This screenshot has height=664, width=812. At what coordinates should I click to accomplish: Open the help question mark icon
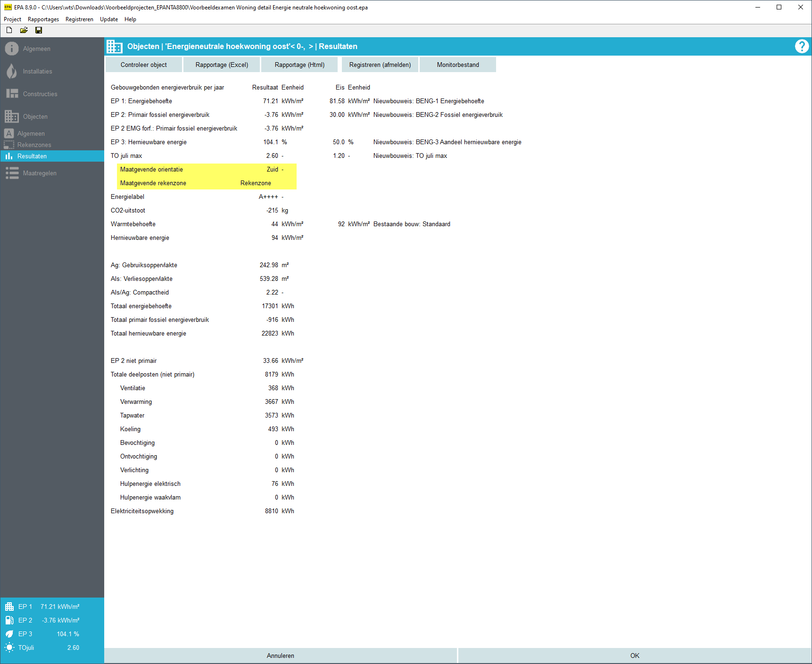[802, 46]
